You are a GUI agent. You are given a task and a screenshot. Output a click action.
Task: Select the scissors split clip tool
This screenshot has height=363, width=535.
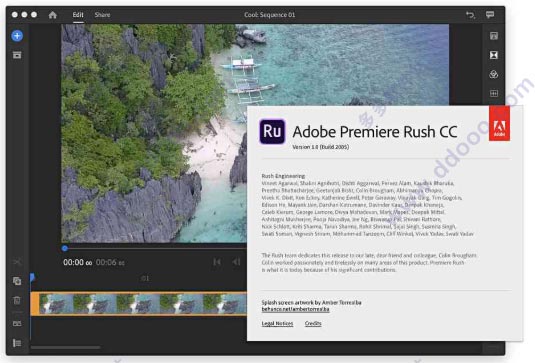tap(17, 262)
